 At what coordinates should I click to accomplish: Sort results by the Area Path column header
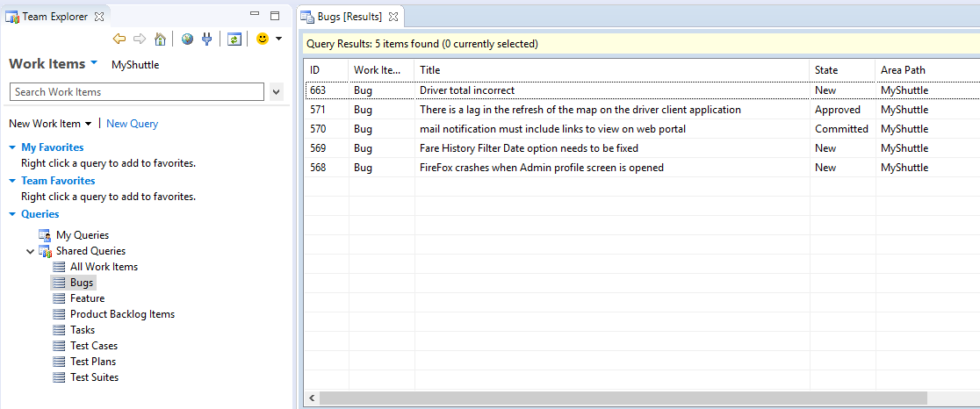[x=927, y=70]
